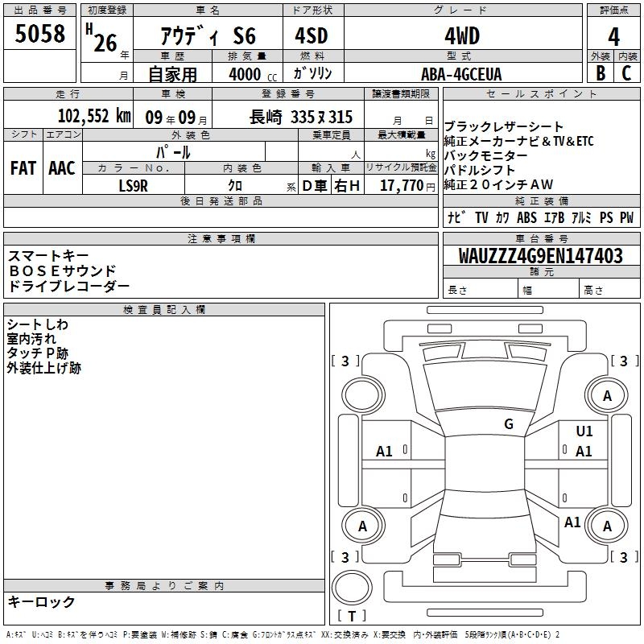Click the [T] mark below the car diagram
Viewport: 644px width, 644px height.
352,617
